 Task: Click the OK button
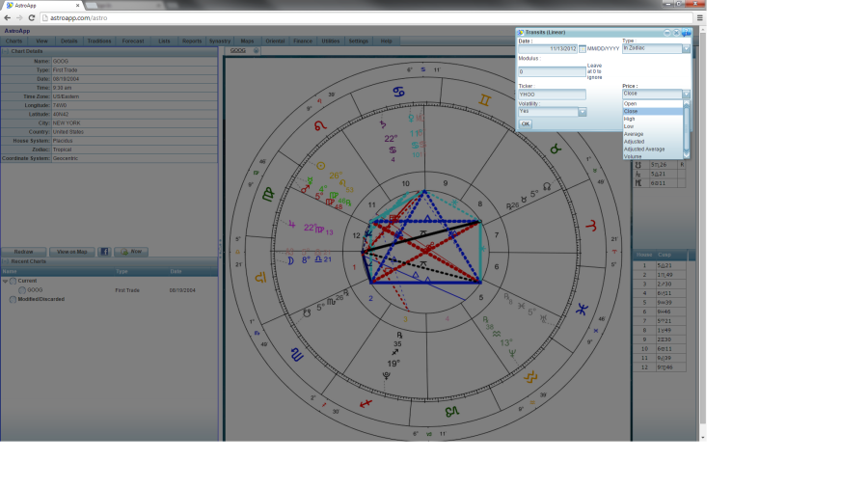pyautogui.click(x=526, y=124)
